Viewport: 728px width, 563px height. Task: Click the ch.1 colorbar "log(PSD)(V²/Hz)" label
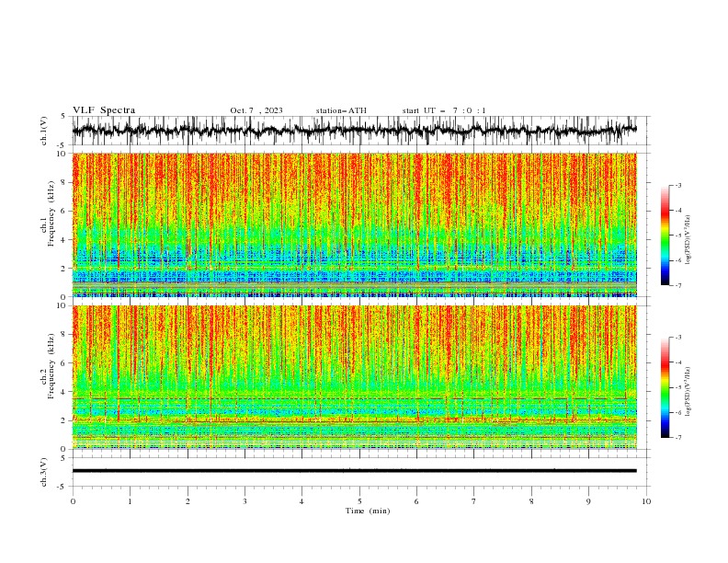point(688,240)
